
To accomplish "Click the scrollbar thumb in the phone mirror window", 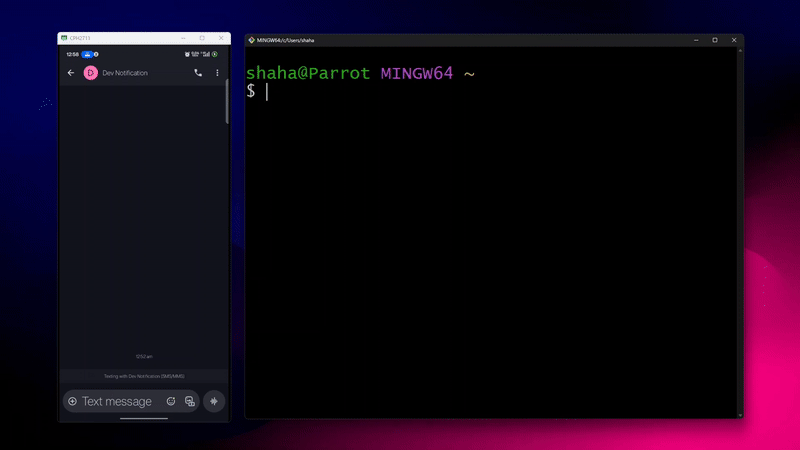I will click(x=227, y=101).
